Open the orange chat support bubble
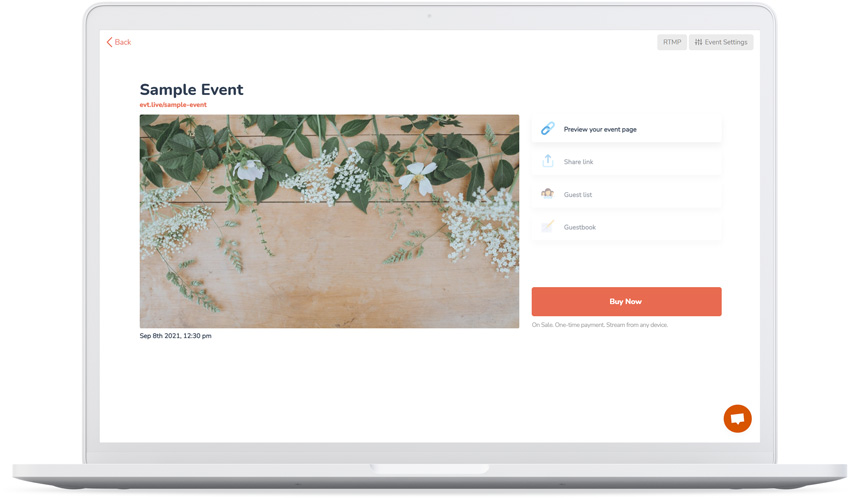850x498 pixels. click(737, 418)
